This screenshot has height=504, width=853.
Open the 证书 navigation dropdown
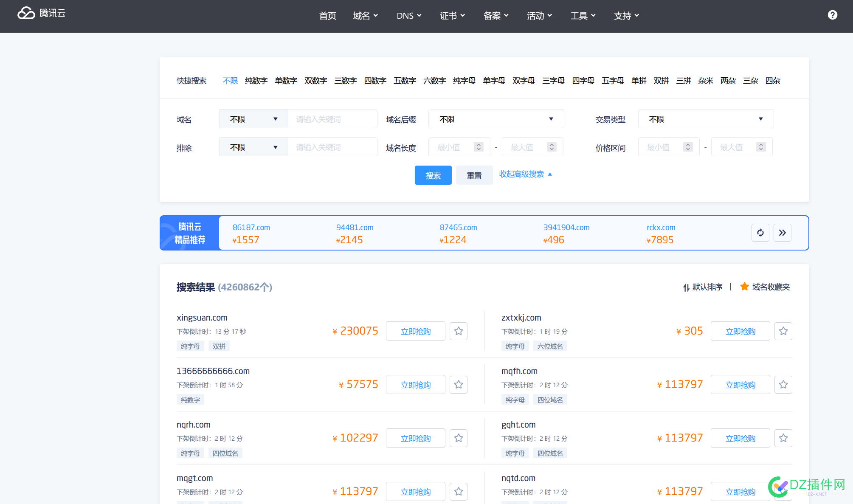(453, 16)
